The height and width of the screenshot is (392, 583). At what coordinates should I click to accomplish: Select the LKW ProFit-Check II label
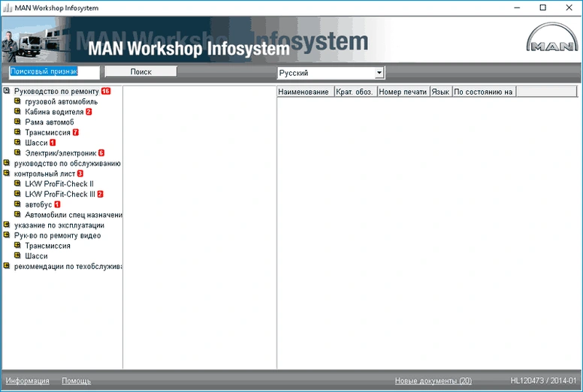click(x=59, y=184)
